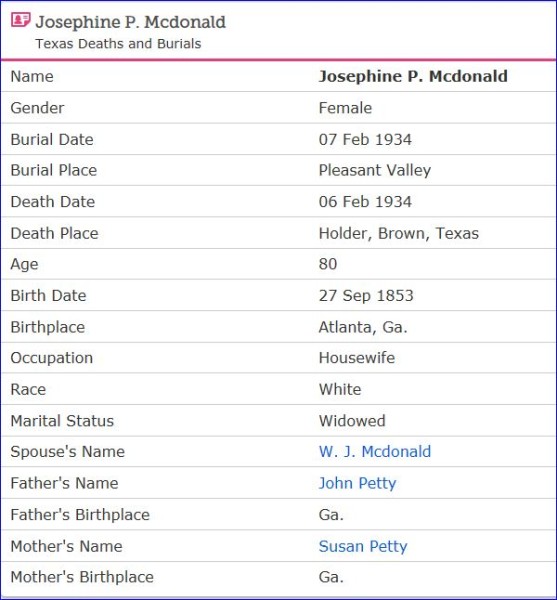Screen dimensions: 557x600
Task: Click the pink record card icon
Action: 20,20
